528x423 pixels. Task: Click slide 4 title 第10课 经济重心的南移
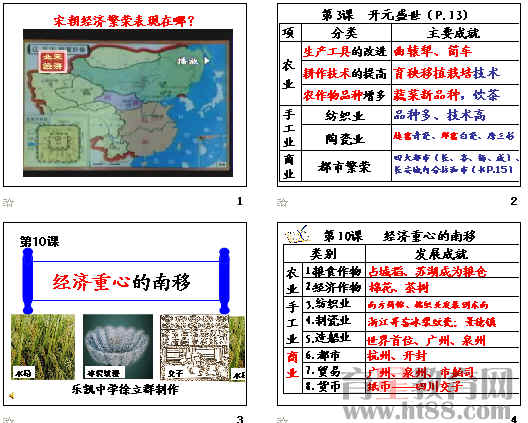coord(399,236)
